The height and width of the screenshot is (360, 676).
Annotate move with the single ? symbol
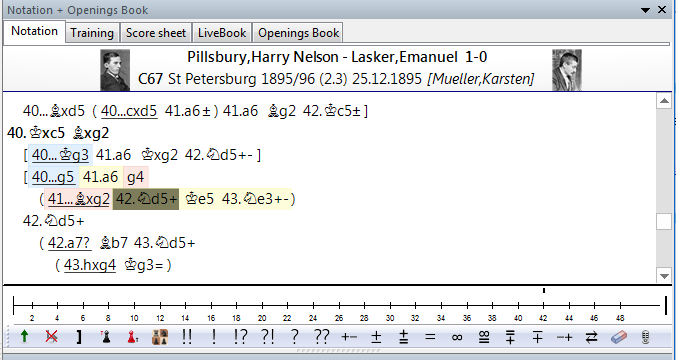tap(294, 336)
